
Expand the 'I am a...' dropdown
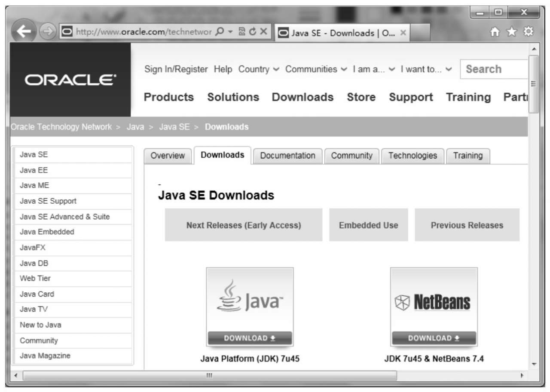[374, 69]
